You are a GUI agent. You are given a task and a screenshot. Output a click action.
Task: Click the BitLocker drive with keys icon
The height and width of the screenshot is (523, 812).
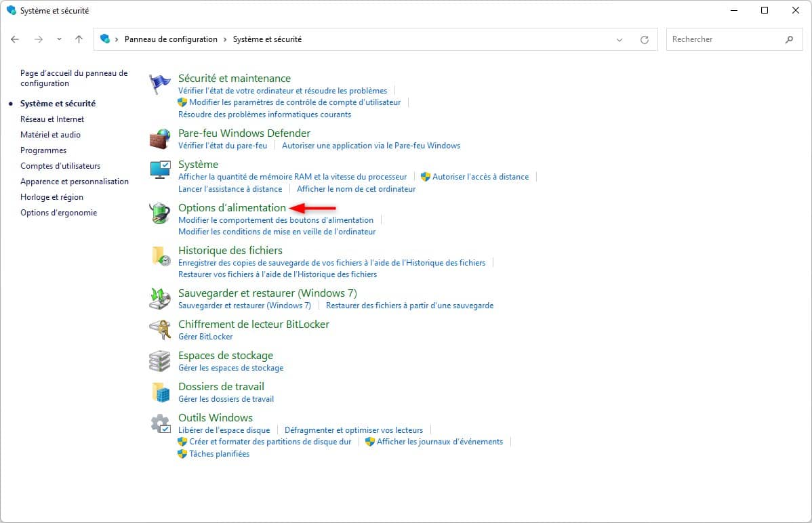pyautogui.click(x=159, y=330)
